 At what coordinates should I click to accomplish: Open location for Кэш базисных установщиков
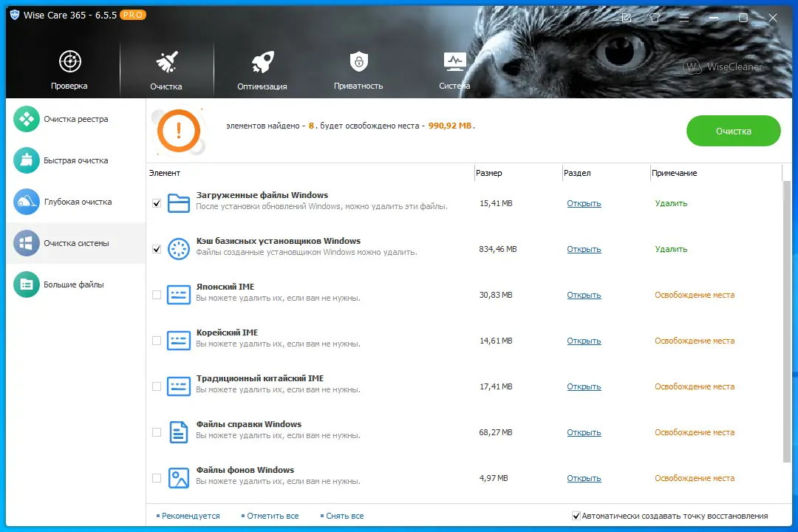[x=584, y=249]
